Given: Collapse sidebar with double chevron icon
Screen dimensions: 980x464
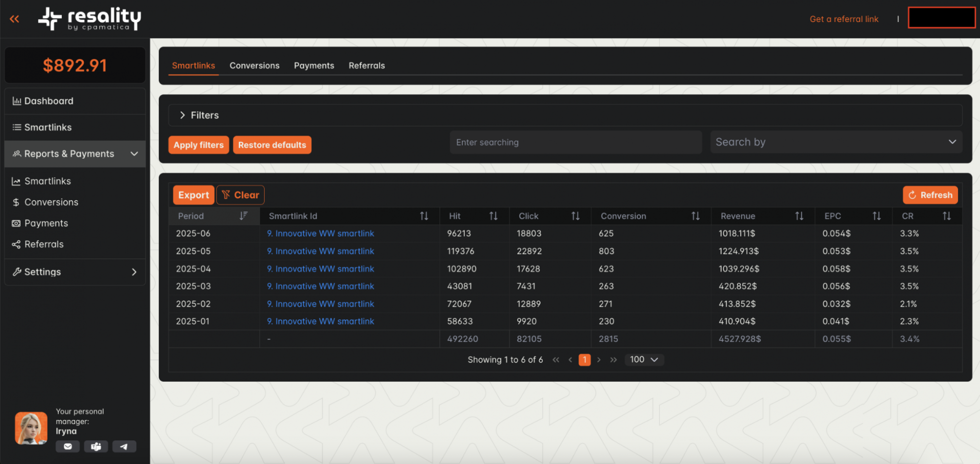Looking at the screenshot, I should (15, 19).
